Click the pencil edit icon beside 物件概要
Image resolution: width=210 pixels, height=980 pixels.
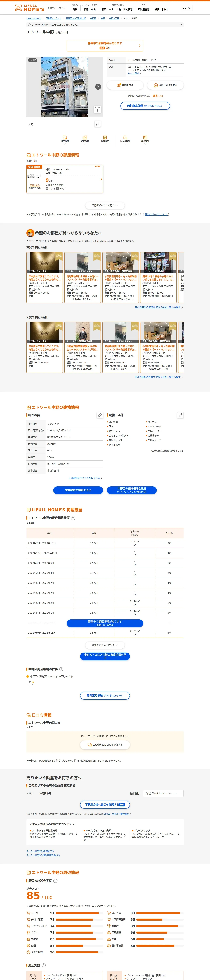point(100,415)
